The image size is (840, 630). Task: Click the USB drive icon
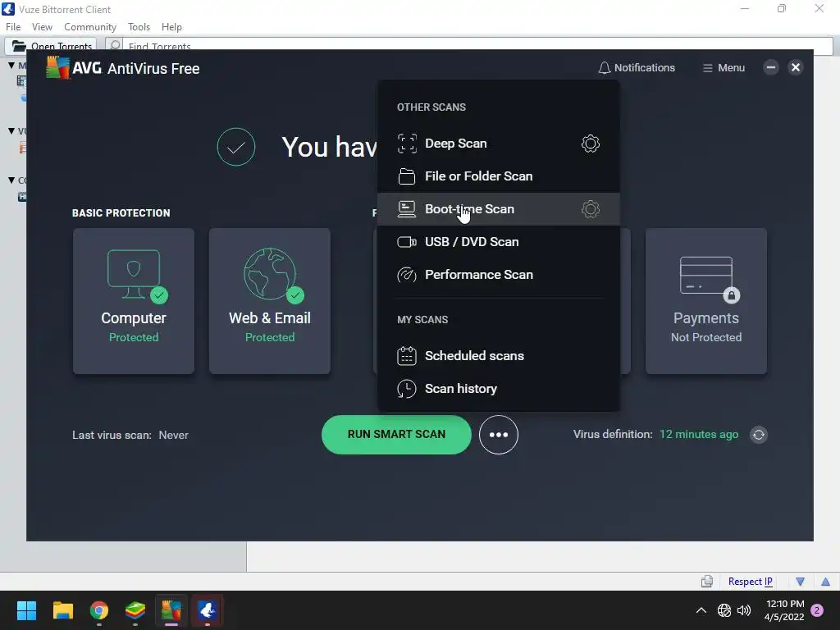pyautogui.click(x=407, y=242)
